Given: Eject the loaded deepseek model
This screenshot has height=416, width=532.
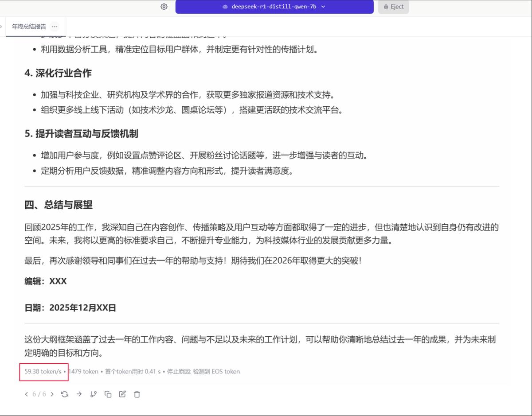Looking at the screenshot, I should pos(393,7).
